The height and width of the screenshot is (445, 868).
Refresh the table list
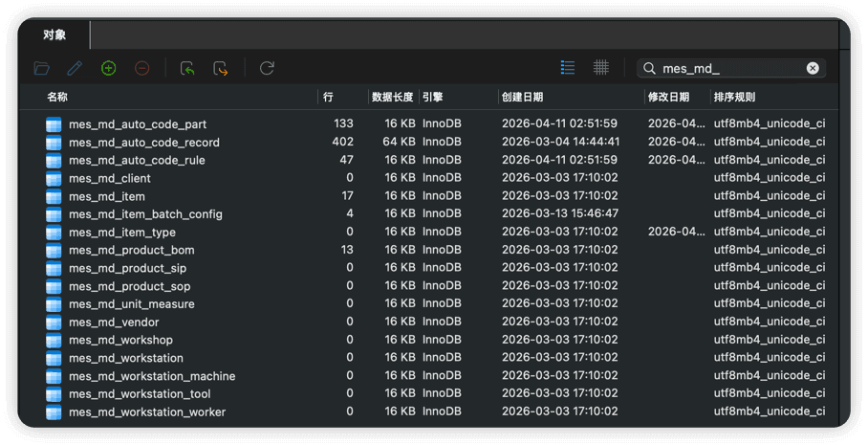pos(267,68)
